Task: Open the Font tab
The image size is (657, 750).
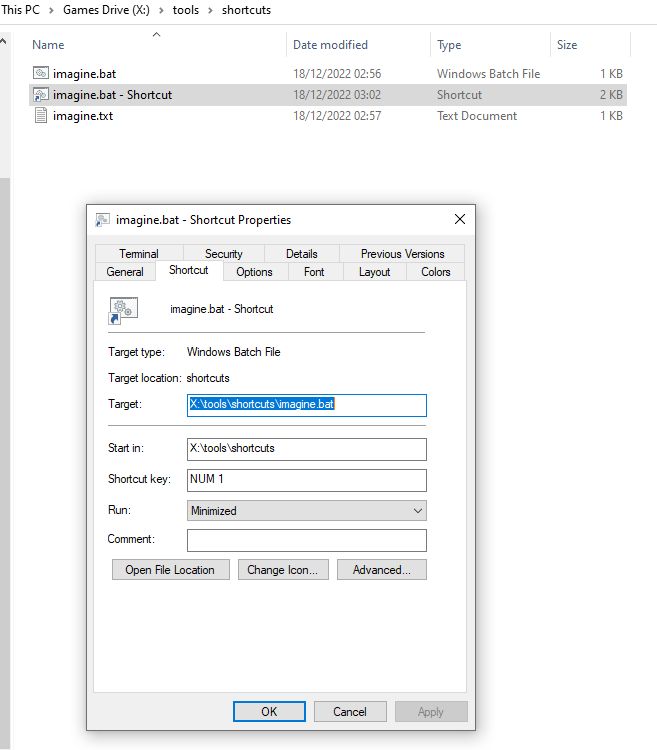Action: coord(314,272)
